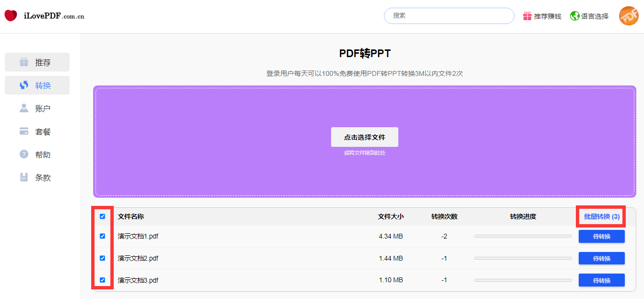The height and width of the screenshot is (299, 644).
Task: Open the orange PDF user avatar
Action: 628,16
